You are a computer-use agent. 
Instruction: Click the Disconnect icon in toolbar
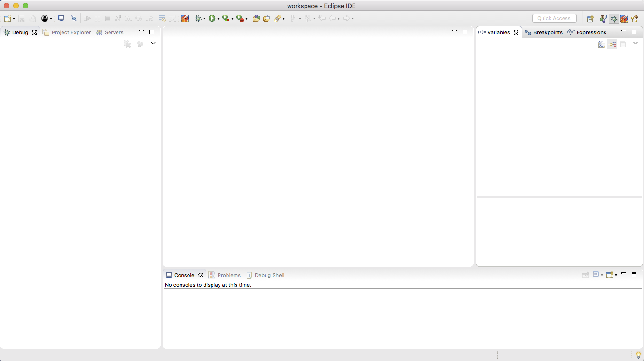pos(118,18)
